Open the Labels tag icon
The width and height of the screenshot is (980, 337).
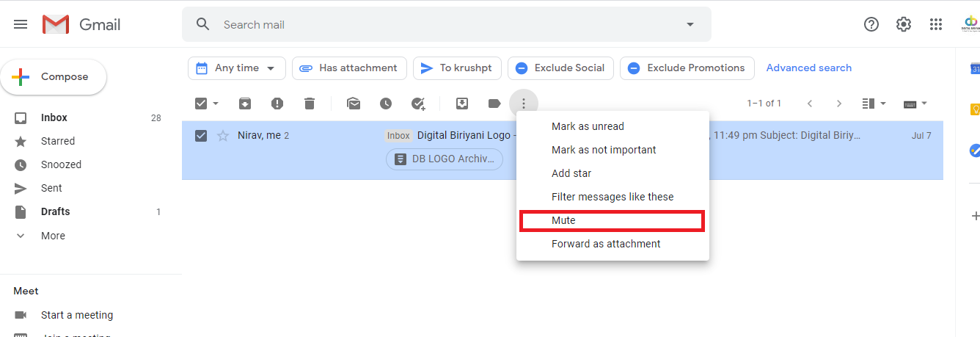pos(494,104)
